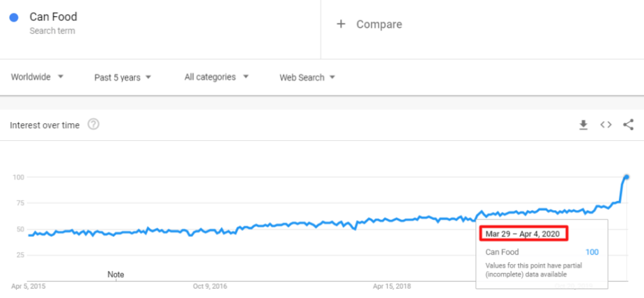Click the Oct 9, 2016 axis label

(211, 286)
